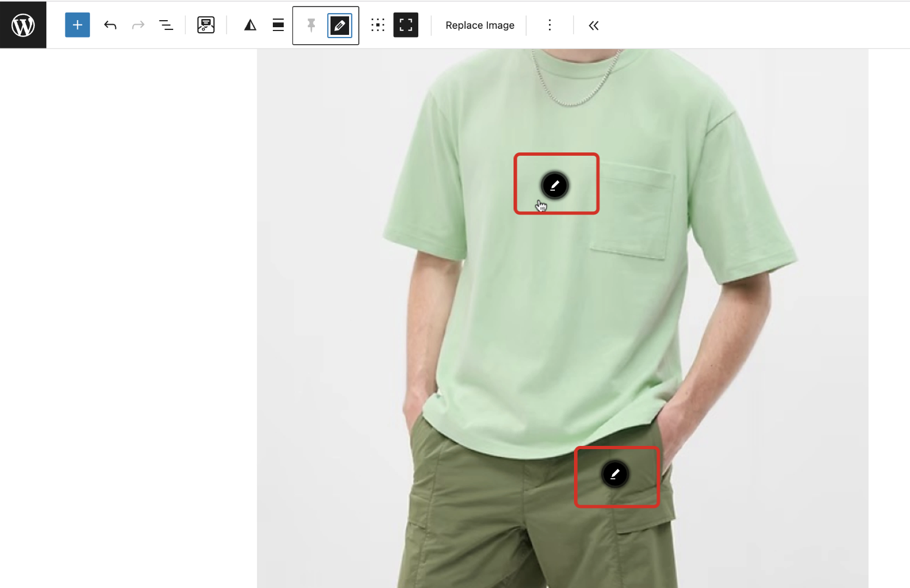Apply the duotone filter triangle icon
This screenshot has width=910, height=588.
[x=250, y=25]
